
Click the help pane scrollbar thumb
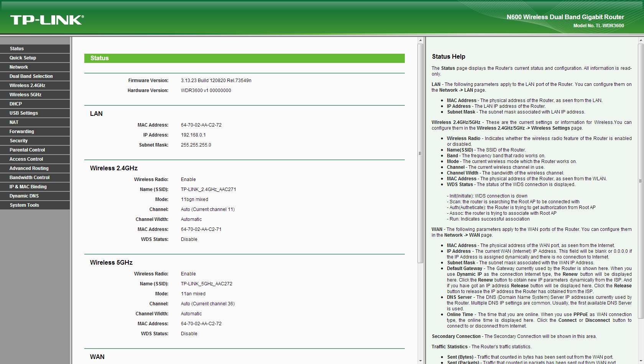point(641,181)
